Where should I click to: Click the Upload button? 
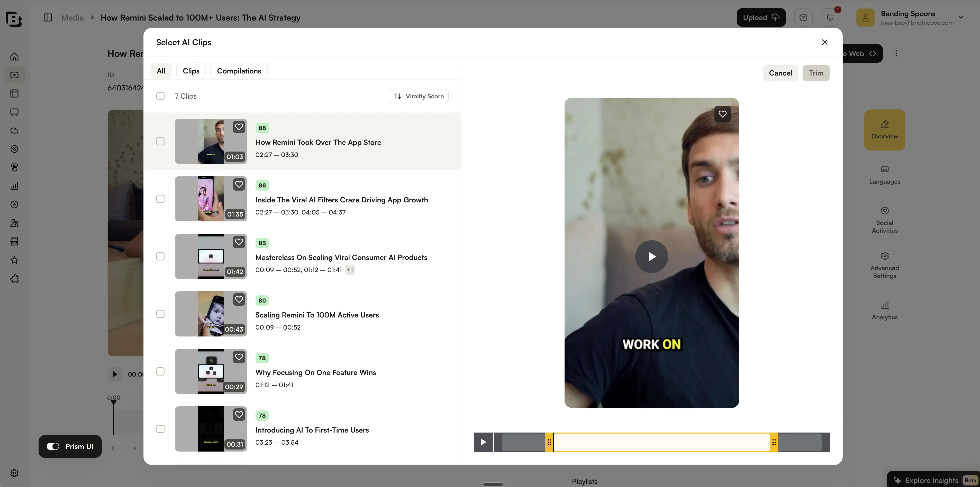pos(761,17)
